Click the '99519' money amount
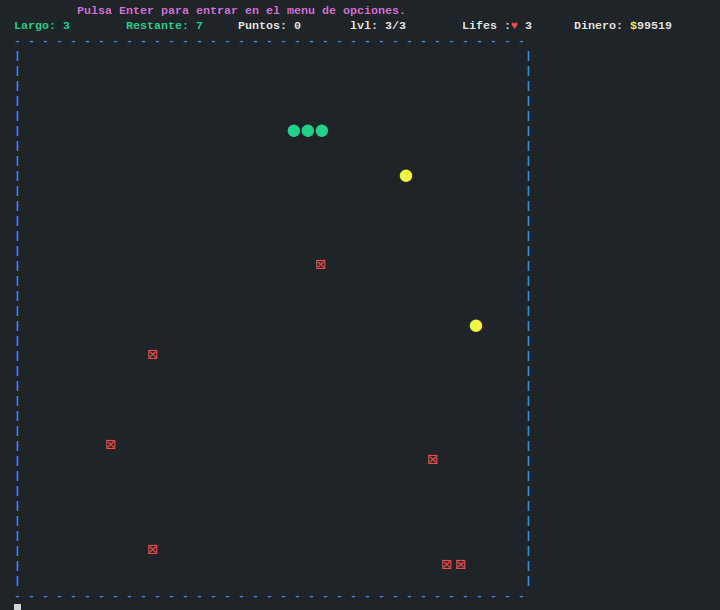Viewport: 720px width, 610px height. click(x=655, y=26)
